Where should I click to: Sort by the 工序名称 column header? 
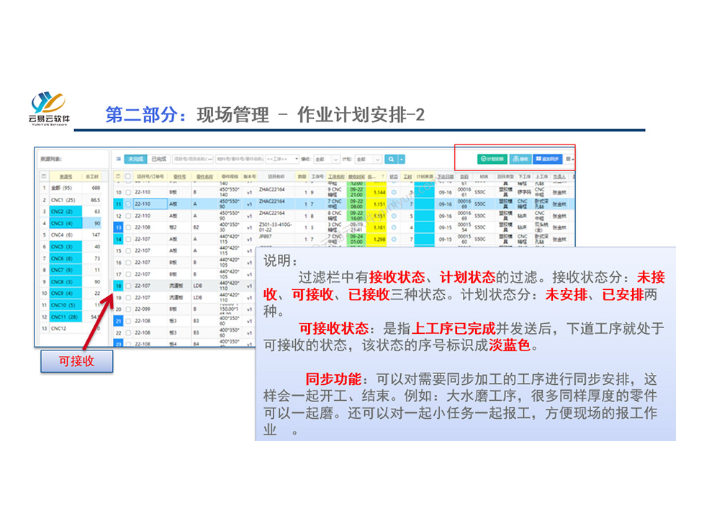(336, 176)
